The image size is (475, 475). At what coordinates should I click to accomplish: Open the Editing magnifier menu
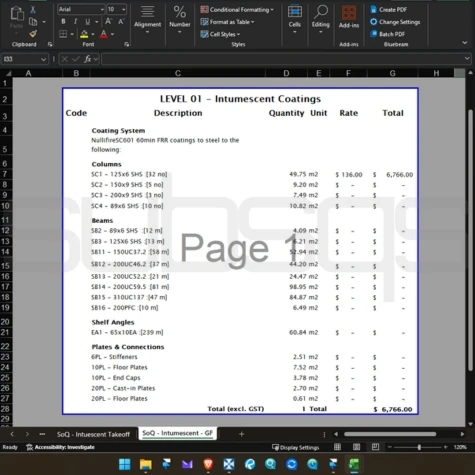click(321, 19)
